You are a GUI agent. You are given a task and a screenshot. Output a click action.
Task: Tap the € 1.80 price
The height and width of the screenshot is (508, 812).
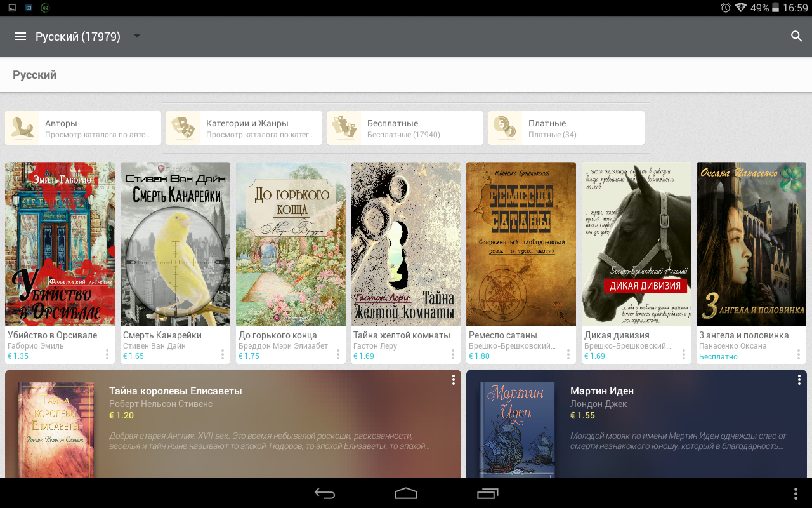point(479,356)
